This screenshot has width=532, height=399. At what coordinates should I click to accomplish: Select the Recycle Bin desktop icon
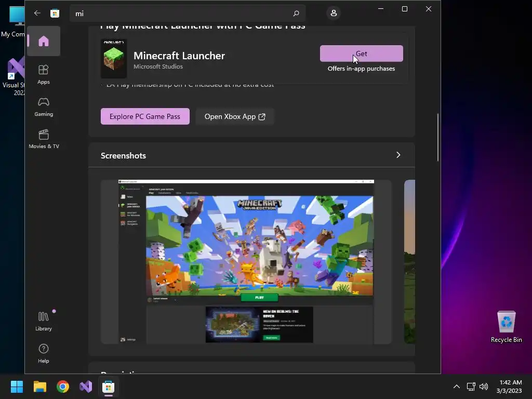506,326
